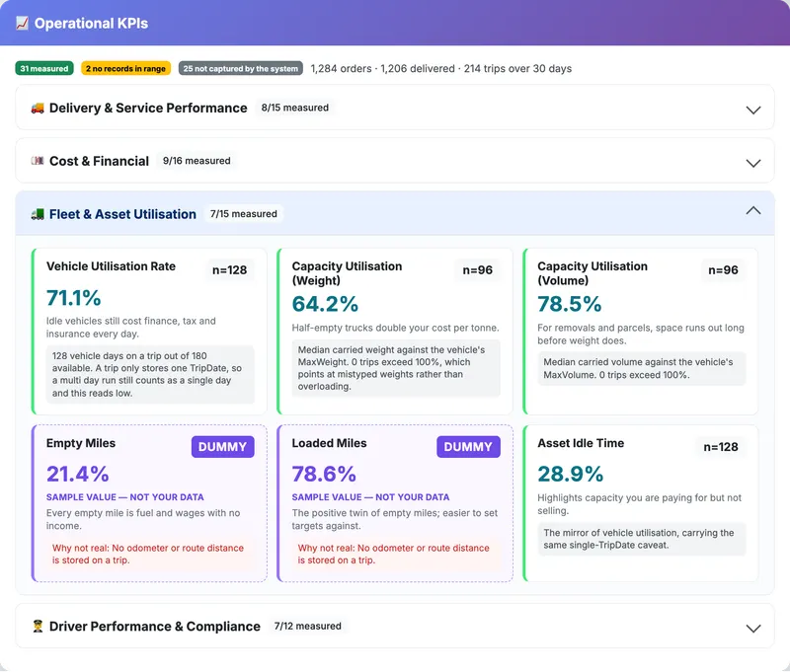Image resolution: width=790 pixels, height=672 pixels.
Task: Click 'Half-empty trucks double your cost per tonne'
Action: pos(396,328)
